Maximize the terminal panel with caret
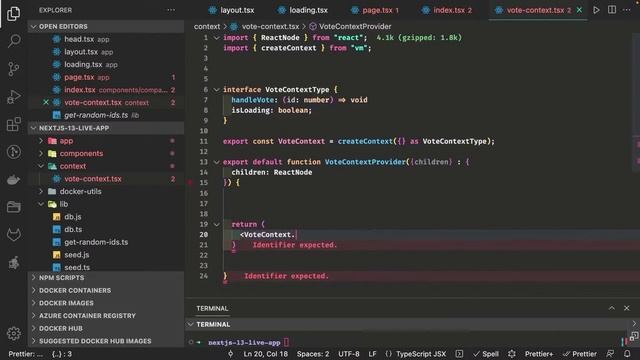Screen dimensions: 640x360 click(611, 308)
